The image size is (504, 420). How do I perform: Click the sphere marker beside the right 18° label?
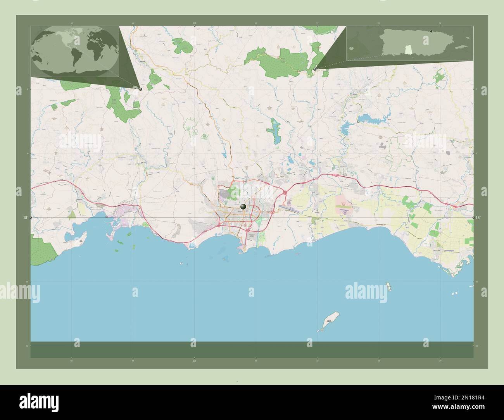[473, 218]
